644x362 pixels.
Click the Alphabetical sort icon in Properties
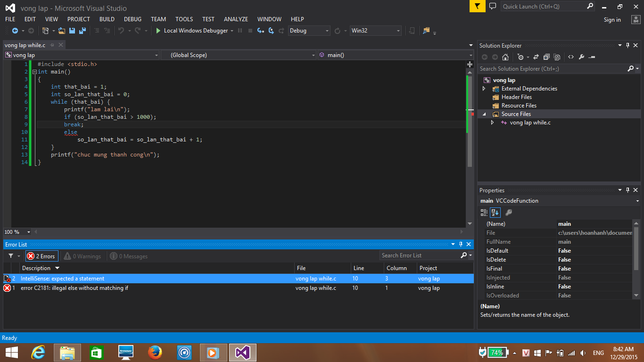click(x=495, y=213)
